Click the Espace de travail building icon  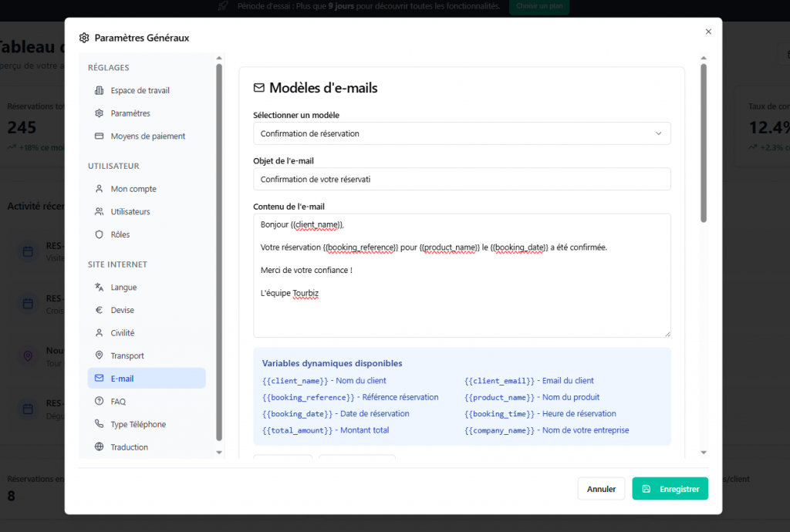point(99,90)
